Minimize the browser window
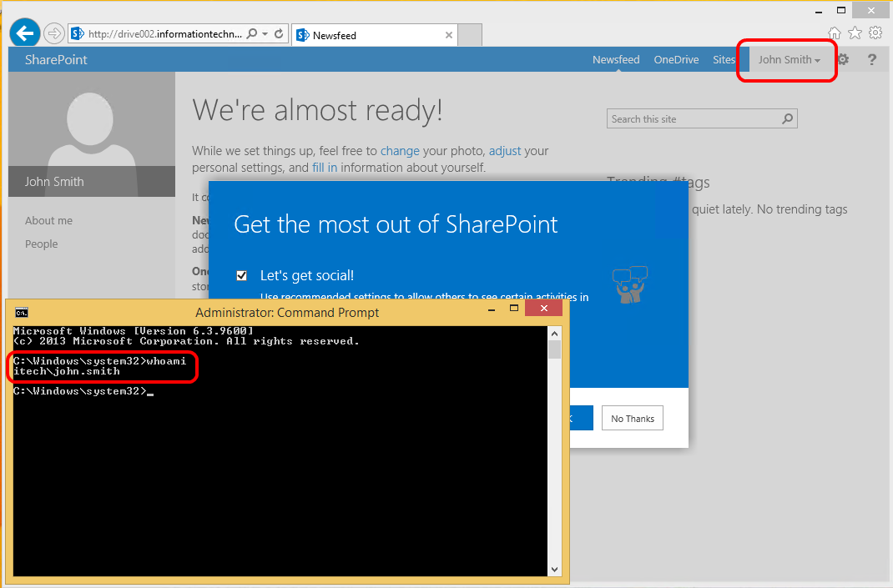Viewport: 893px width, 588px height. pyautogui.click(x=819, y=11)
